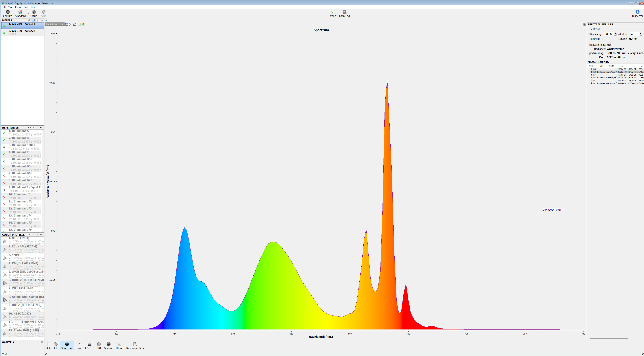Click the lambda wavelength icon
The image size is (644, 356).
70,24
